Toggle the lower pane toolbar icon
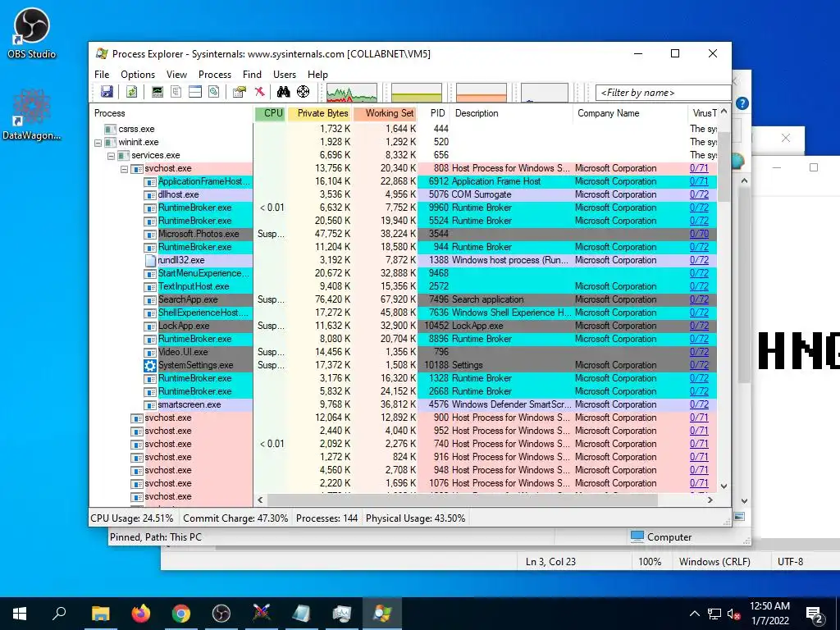The image size is (840, 630). [195, 92]
